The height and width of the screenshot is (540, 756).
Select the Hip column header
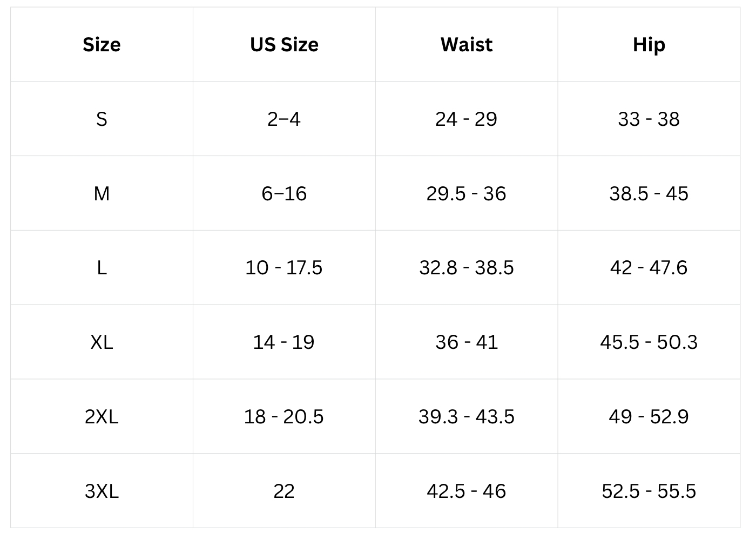pyautogui.click(x=649, y=44)
